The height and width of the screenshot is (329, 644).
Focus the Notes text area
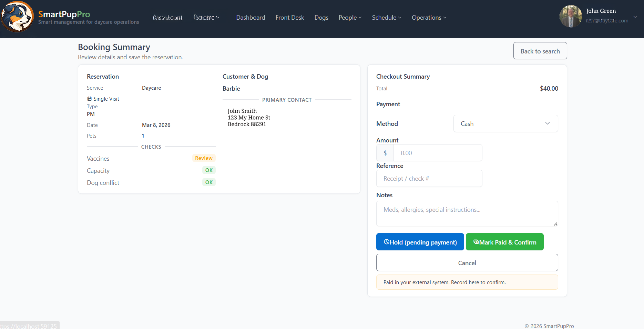467,213
